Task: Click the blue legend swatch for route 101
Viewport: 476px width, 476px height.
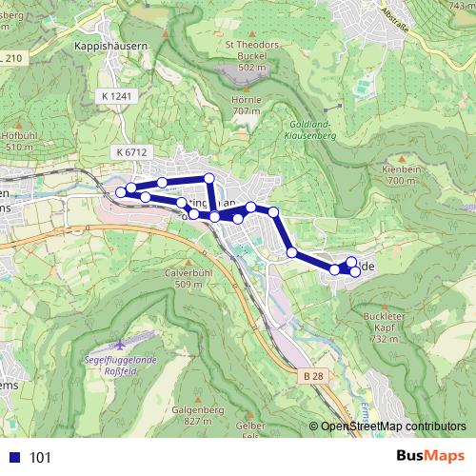Action: point(15,457)
